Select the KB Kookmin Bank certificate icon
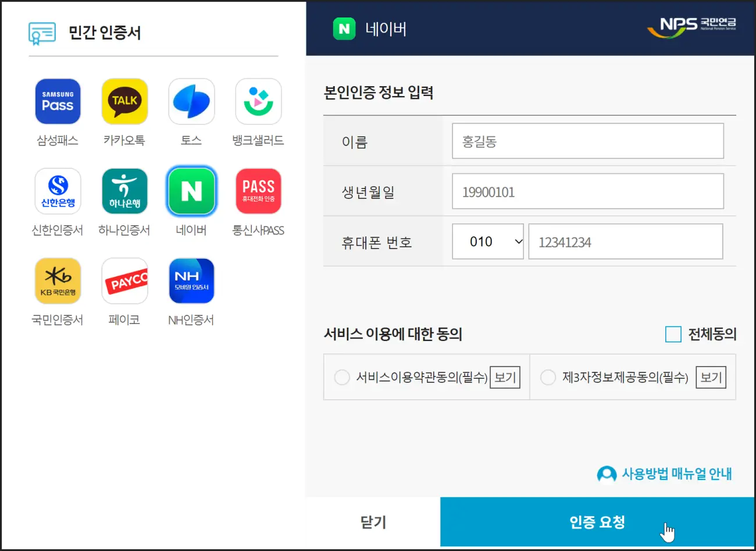 point(58,281)
